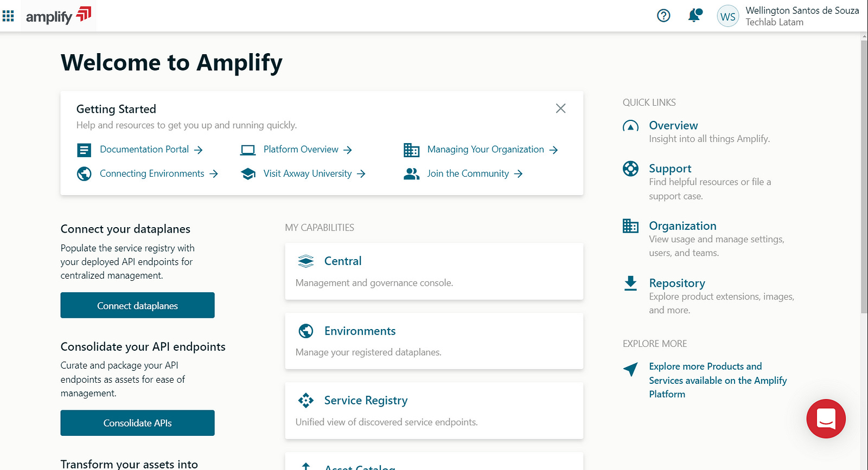868x470 pixels.
Task: Click the Explore More paper plane icon
Action: (630, 369)
